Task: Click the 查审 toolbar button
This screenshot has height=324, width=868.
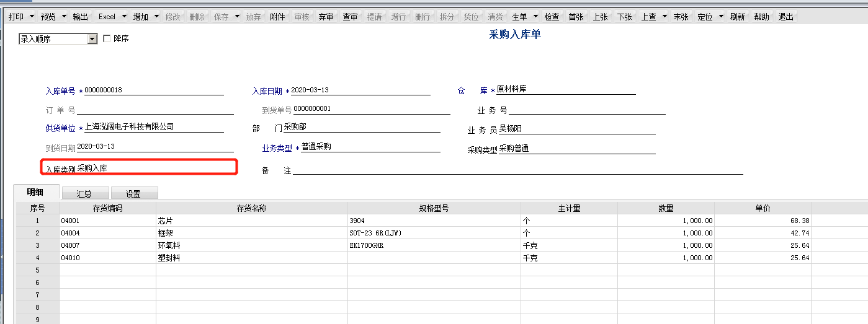Action: point(350,17)
